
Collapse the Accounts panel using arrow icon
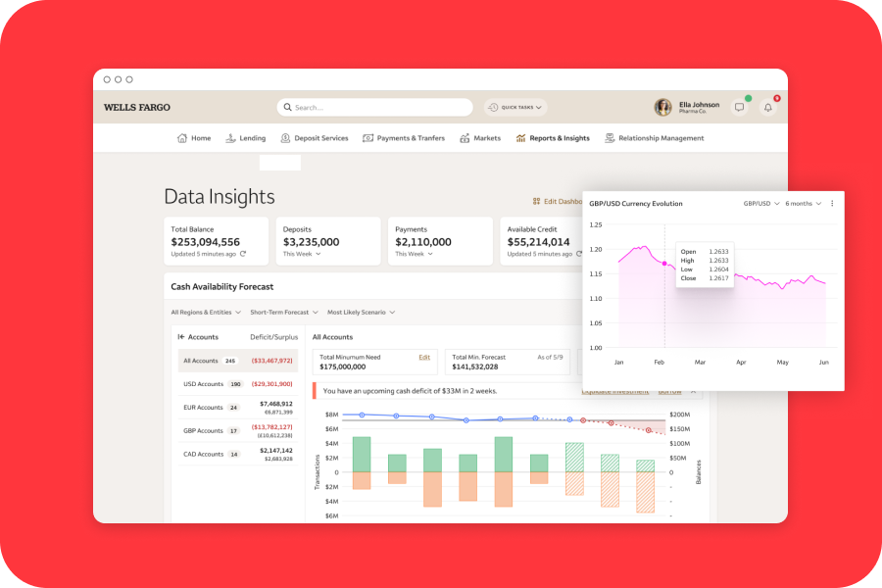[181, 336]
